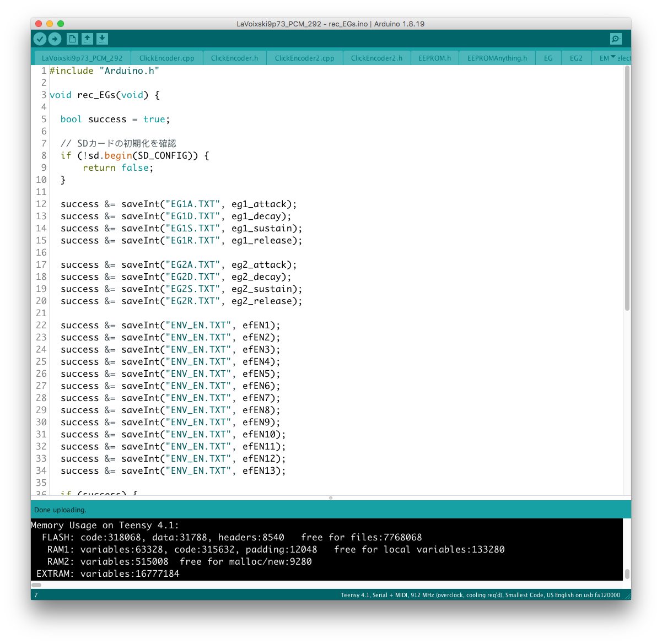
Task: Click the editor vertical scrollbar
Action: pyautogui.click(x=627, y=187)
